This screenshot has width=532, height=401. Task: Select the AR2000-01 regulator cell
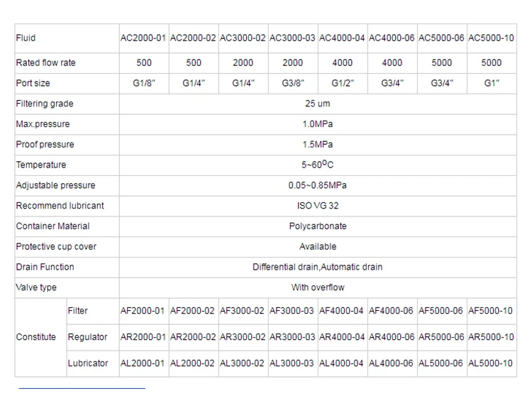pyautogui.click(x=144, y=337)
